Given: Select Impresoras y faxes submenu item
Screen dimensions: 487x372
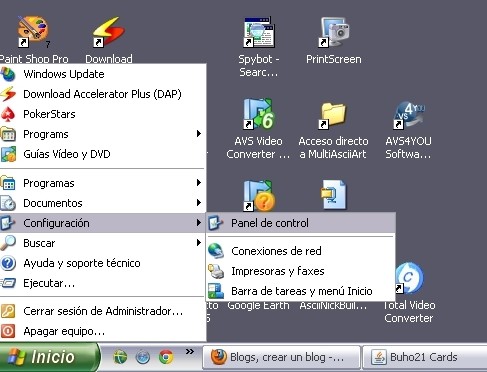Looking at the screenshot, I should click(x=301, y=271).
